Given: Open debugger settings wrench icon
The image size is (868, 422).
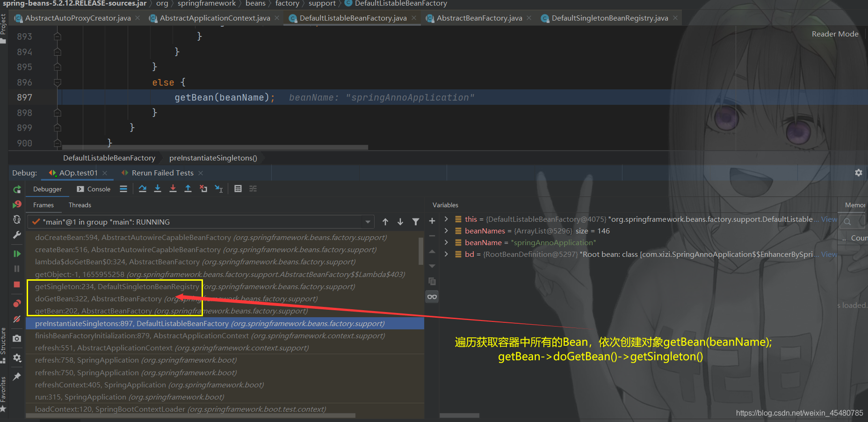Looking at the screenshot, I should 17,235.
